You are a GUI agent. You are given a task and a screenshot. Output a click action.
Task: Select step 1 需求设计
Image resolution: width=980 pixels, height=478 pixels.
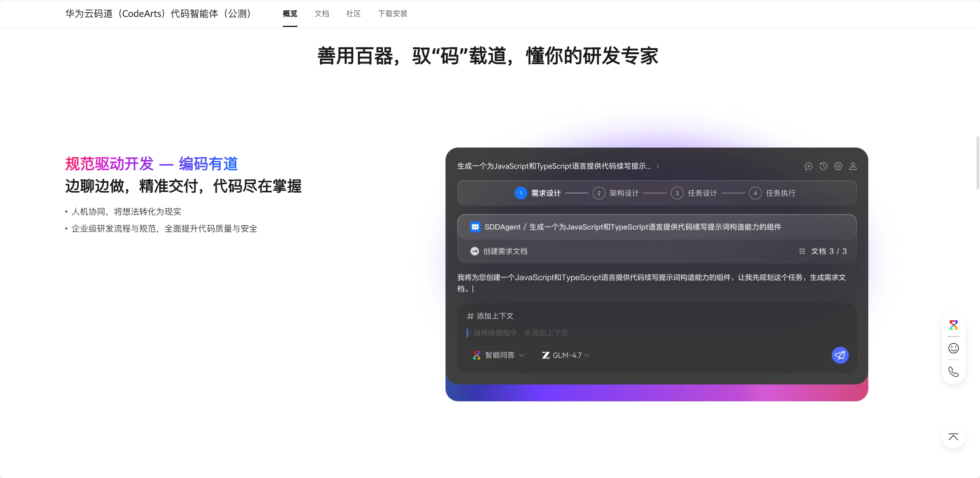pyautogui.click(x=537, y=193)
